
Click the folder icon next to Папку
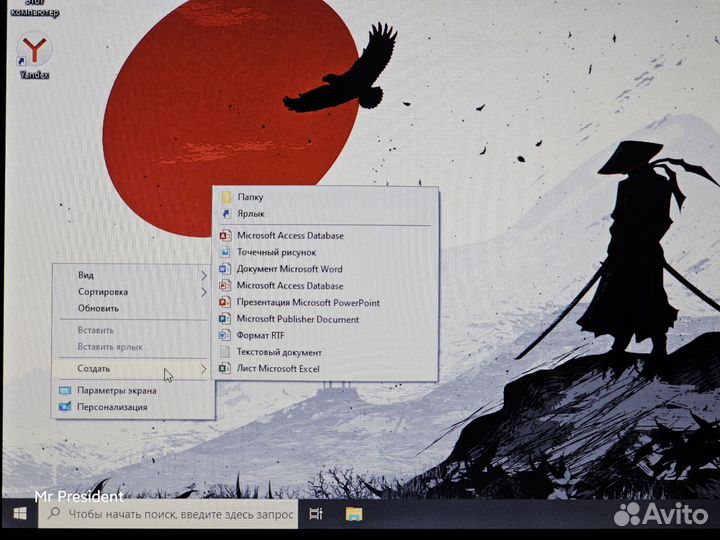pyautogui.click(x=226, y=197)
